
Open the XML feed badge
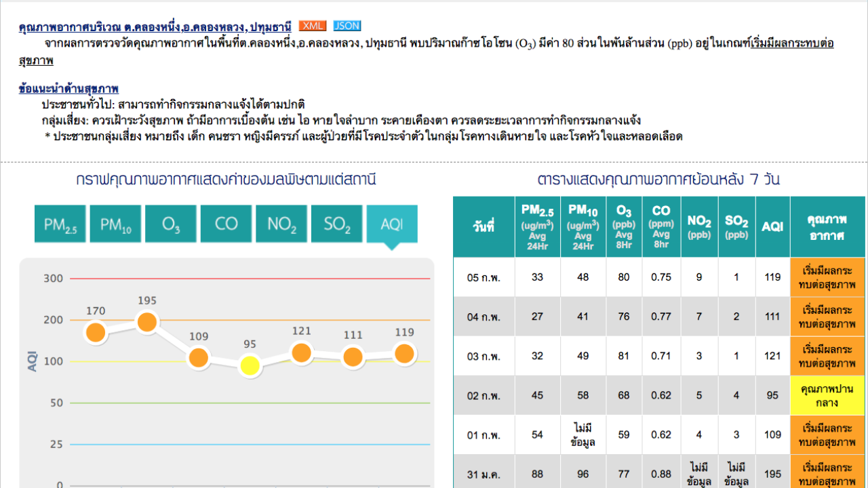tap(312, 26)
